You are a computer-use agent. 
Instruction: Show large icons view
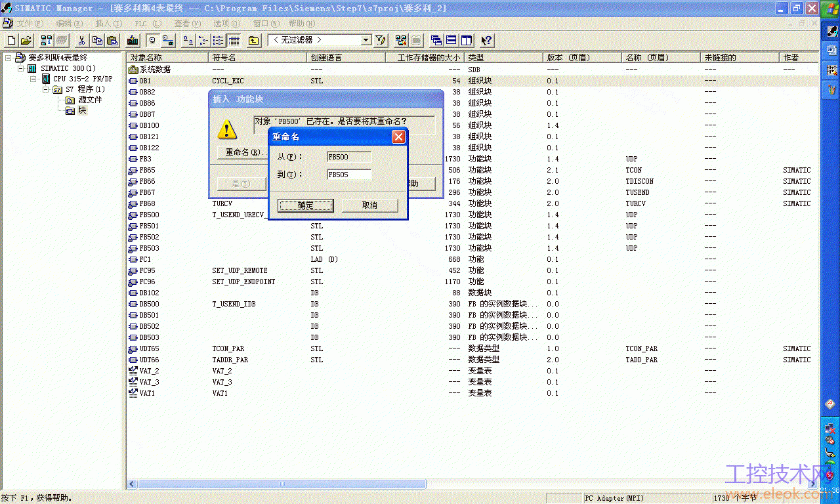point(188,41)
